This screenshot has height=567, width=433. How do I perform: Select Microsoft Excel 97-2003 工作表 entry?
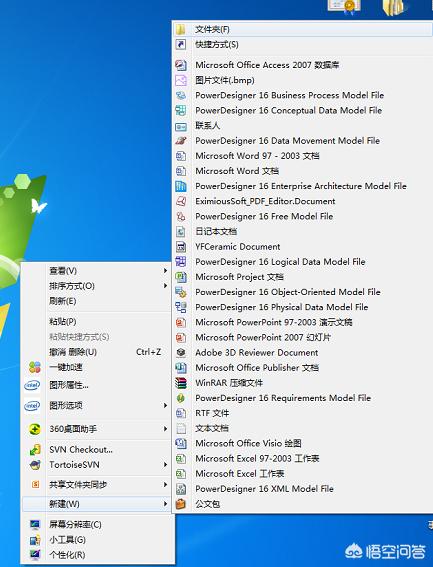(303, 459)
